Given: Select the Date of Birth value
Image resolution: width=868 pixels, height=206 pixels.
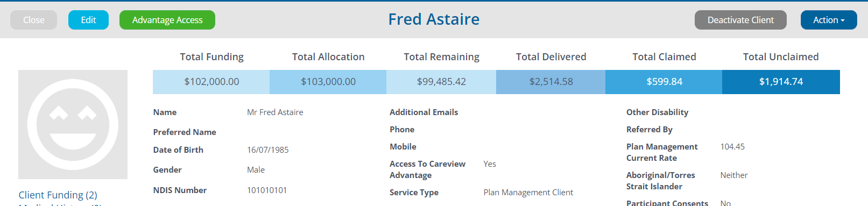Looking at the screenshot, I should 268,150.
